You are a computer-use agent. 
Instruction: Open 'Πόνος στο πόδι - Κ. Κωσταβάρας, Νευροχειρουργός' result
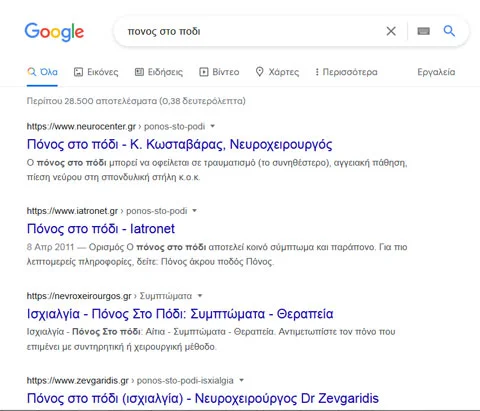coord(179,144)
